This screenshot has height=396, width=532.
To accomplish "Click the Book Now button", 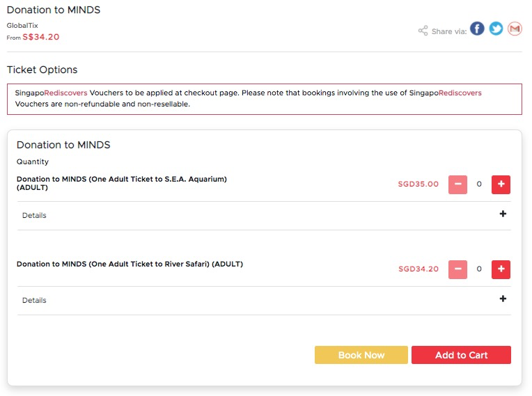I will [361, 355].
